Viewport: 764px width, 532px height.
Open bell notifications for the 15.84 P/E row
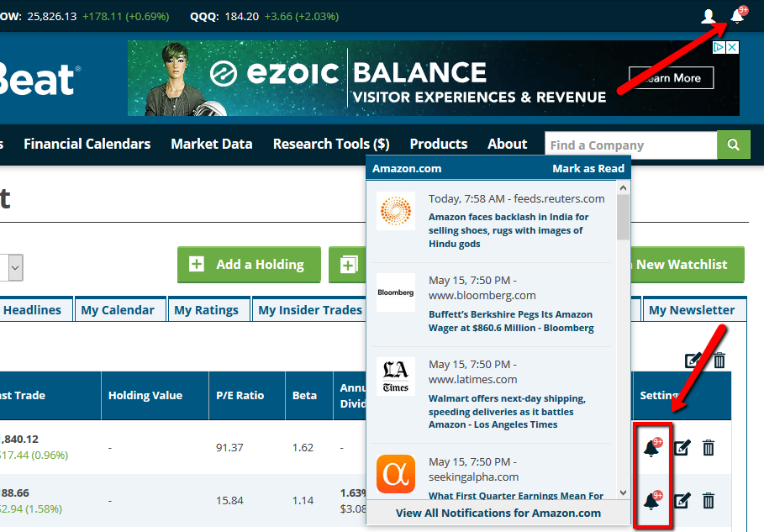tap(652, 500)
